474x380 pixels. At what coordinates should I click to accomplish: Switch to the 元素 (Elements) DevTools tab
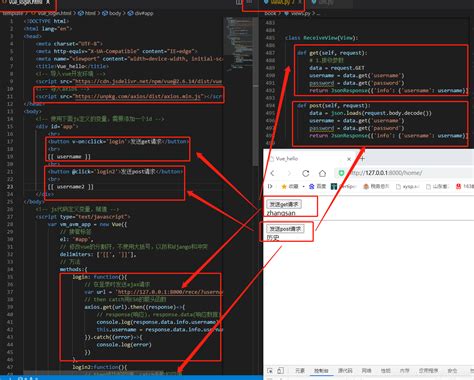tap(300, 371)
